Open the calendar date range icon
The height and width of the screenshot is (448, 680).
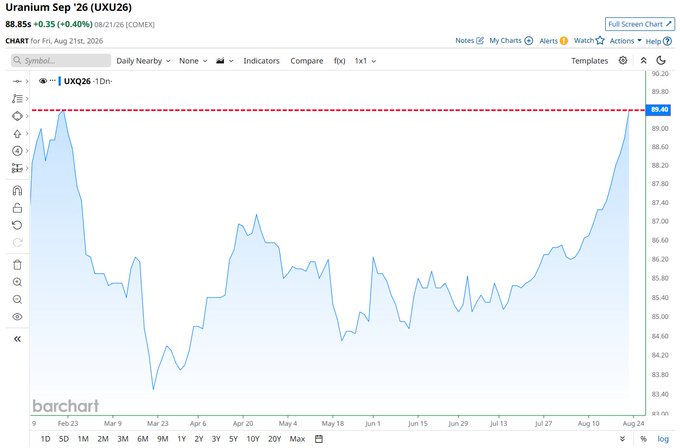tap(319, 439)
